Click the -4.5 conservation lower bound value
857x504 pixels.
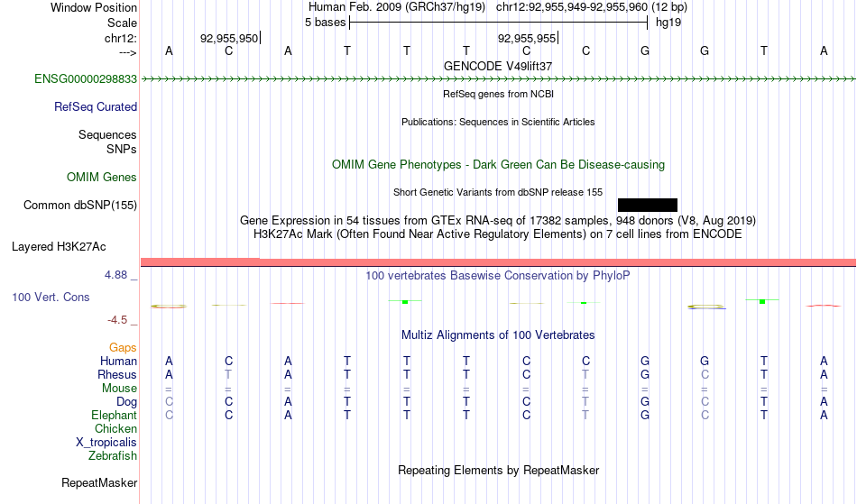tap(117, 320)
